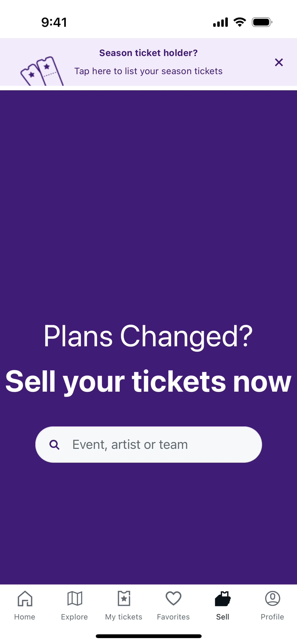The image size is (297, 644).
Task: Tap the "Plans Changed?" heading
Action: [x=148, y=336]
